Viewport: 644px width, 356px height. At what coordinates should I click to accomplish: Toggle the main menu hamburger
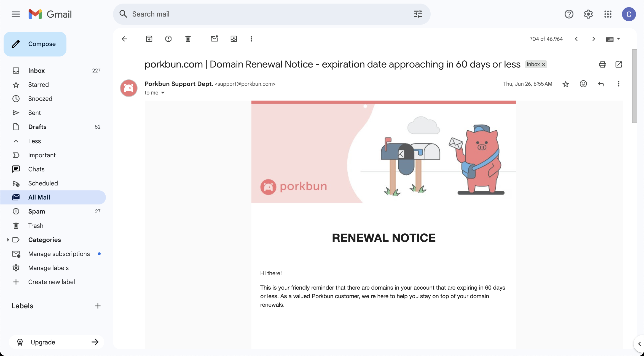16,14
